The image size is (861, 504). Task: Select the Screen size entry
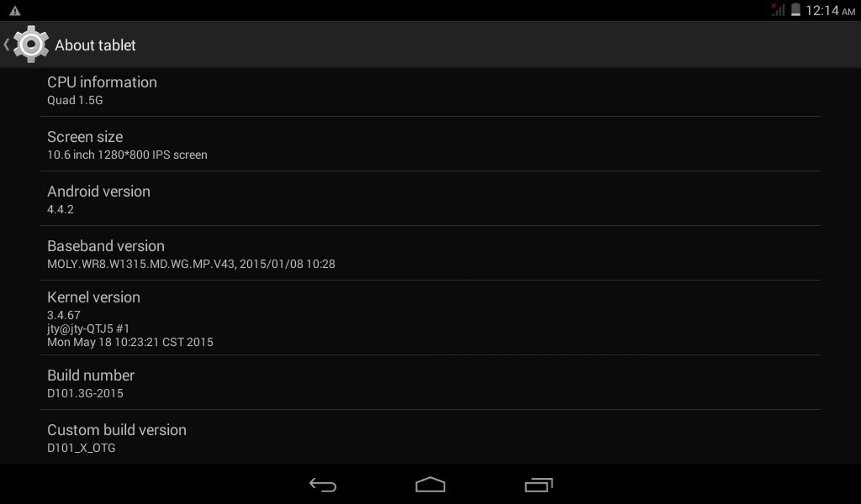pyautogui.click(x=430, y=144)
